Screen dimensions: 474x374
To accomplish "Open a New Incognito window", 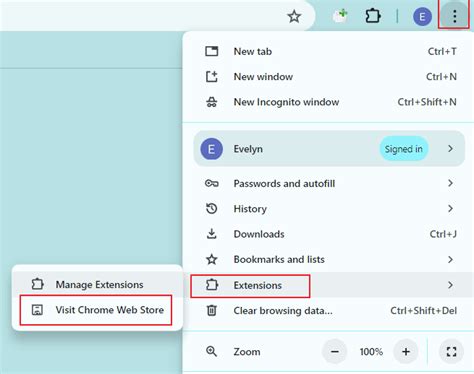I will pos(328,102).
